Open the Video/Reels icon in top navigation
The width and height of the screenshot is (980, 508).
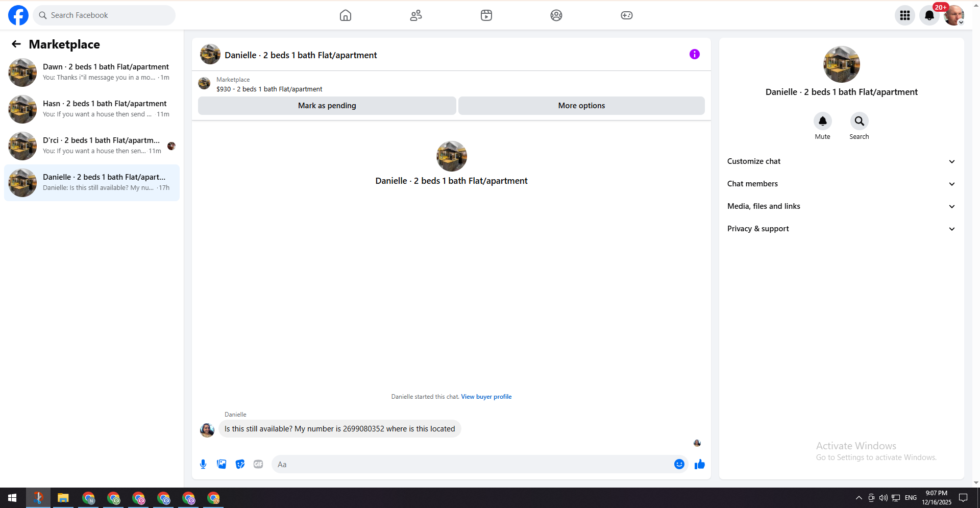click(486, 15)
